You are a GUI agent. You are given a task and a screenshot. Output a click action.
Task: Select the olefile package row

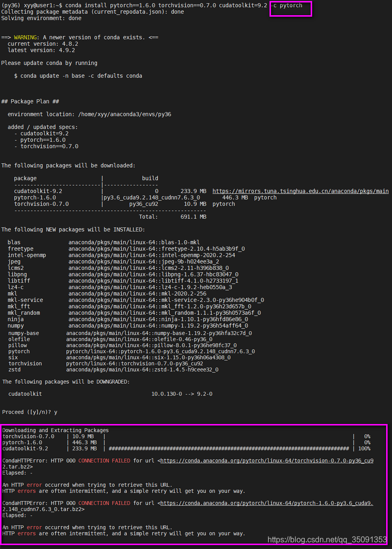[x=110, y=339]
